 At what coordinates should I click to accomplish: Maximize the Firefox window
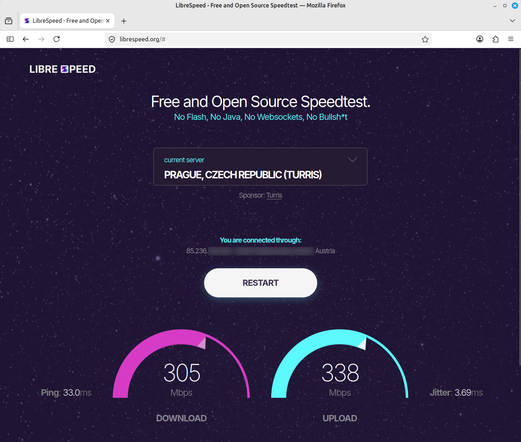click(x=505, y=6)
